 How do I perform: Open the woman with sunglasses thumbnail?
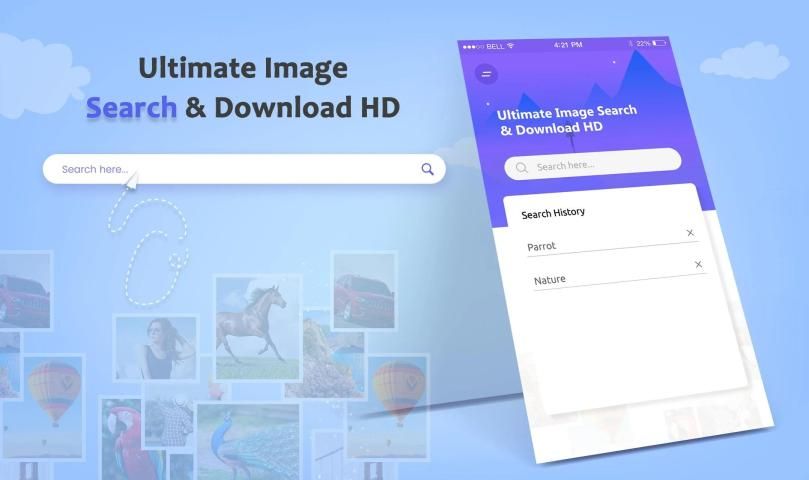click(x=156, y=350)
